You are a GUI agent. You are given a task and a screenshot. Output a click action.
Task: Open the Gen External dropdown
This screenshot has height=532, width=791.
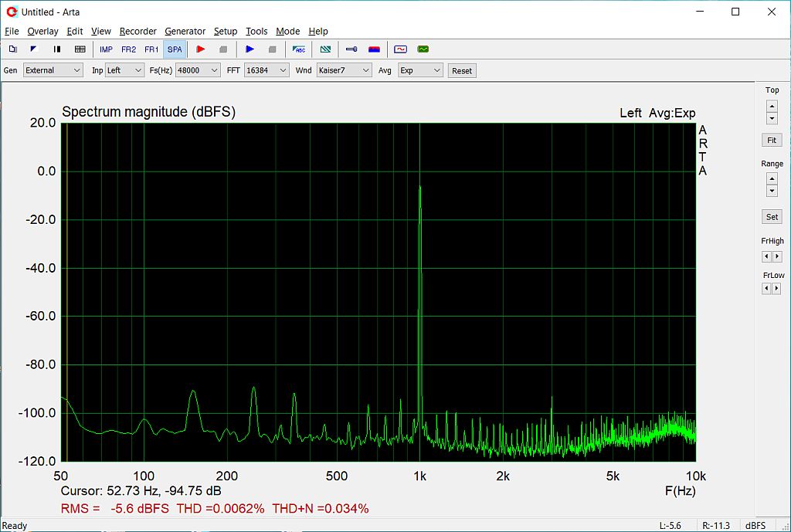pos(53,70)
